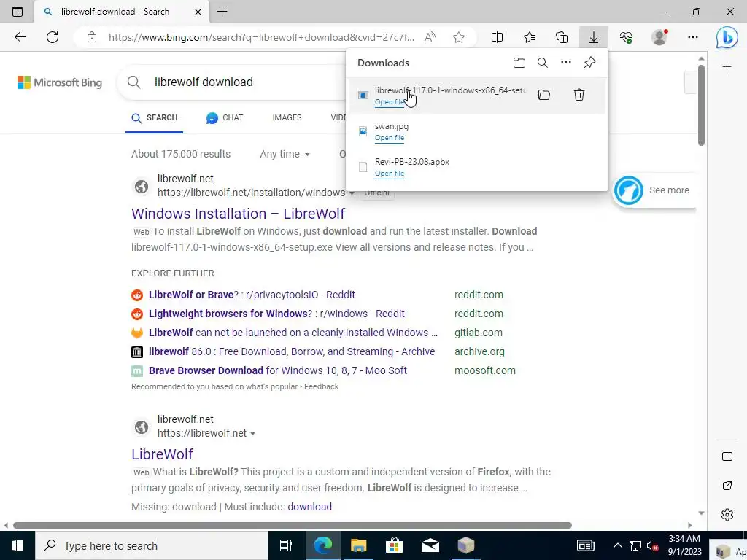Switch to the IMAGES tab
The image size is (747, 560).
pyautogui.click(x=287, y=117)
